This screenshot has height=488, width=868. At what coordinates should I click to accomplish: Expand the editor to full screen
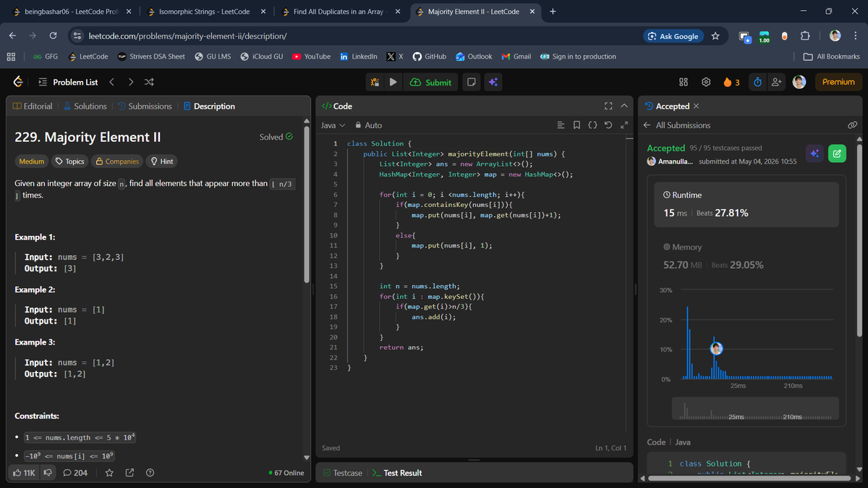[624, 125]
